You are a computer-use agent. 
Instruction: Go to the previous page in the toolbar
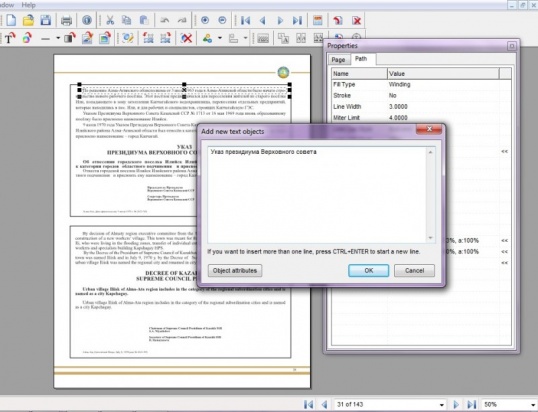[262, 21]
